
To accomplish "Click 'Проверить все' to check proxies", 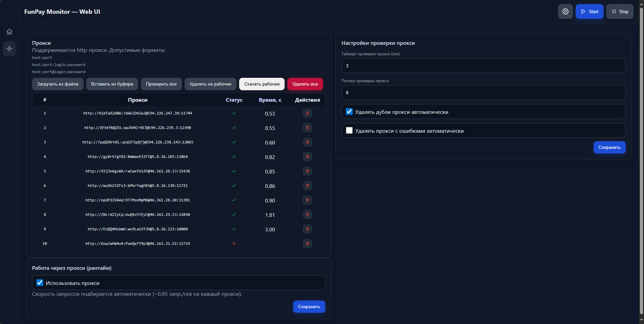I will point(161,84).
